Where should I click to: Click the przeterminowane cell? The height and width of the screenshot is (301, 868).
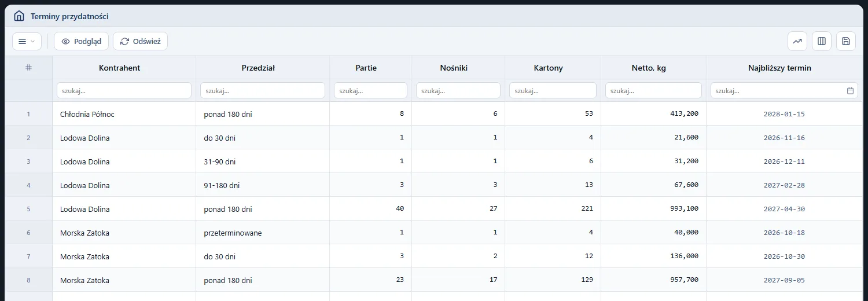pos(263,233)
